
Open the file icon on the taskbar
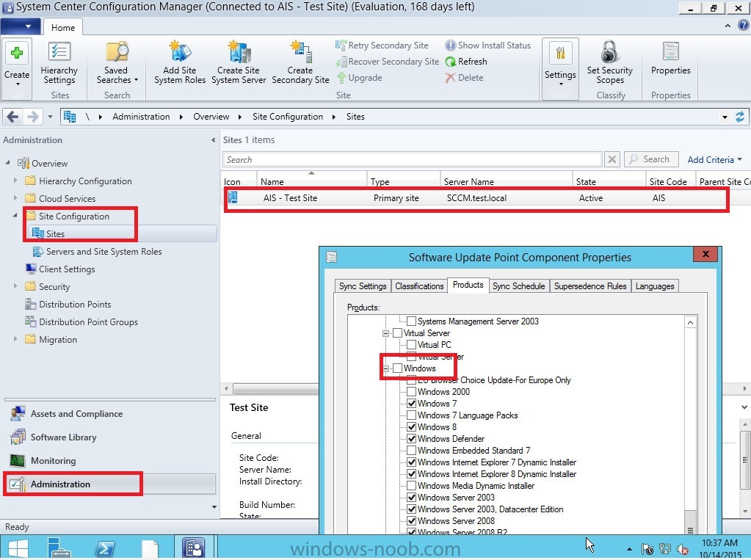click(150, 549)
